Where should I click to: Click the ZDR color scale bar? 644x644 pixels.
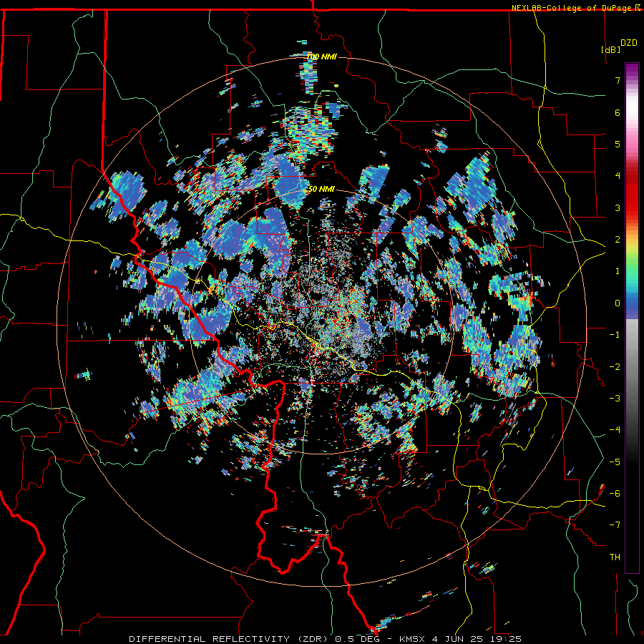(632, 318)
